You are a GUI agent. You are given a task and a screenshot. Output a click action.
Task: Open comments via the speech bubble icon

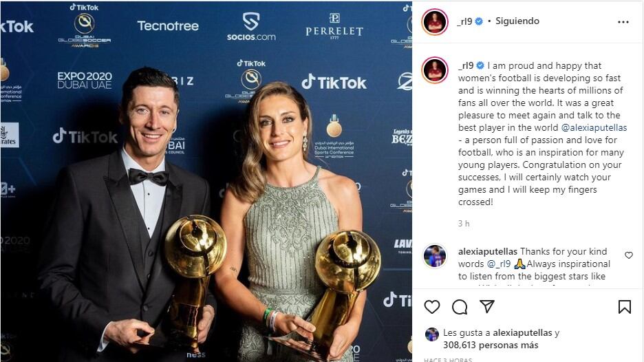460,306
